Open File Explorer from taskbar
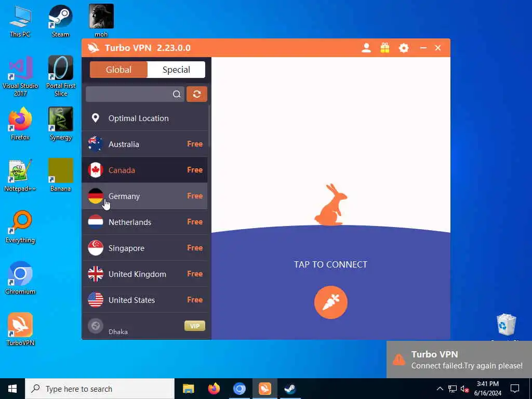 188,389
